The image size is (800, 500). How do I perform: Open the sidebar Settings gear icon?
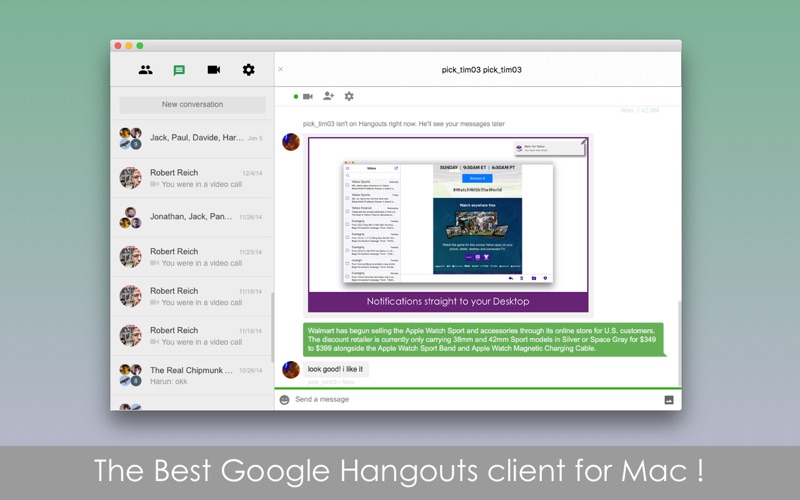pyautogui.click(x=248, y=69)
